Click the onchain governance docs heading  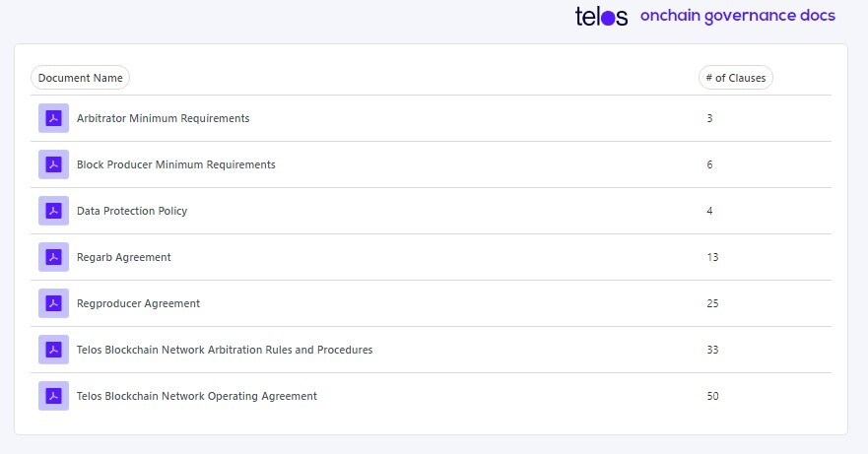pos(738,16)
